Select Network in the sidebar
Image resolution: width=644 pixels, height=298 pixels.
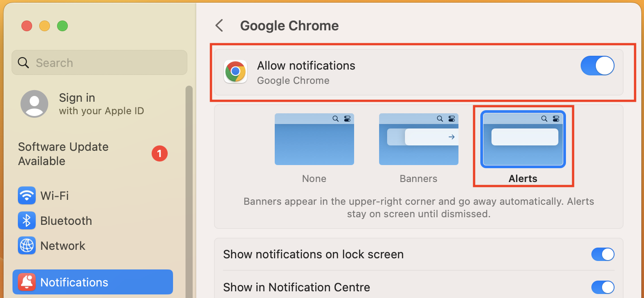[x=93, y=245]
